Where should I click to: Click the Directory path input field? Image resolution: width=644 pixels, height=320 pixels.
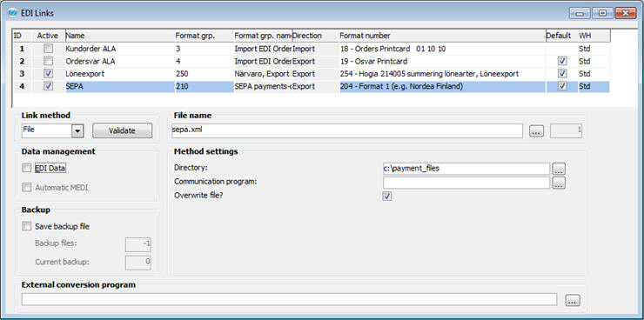pyautogui.click(x=466, y=169)
